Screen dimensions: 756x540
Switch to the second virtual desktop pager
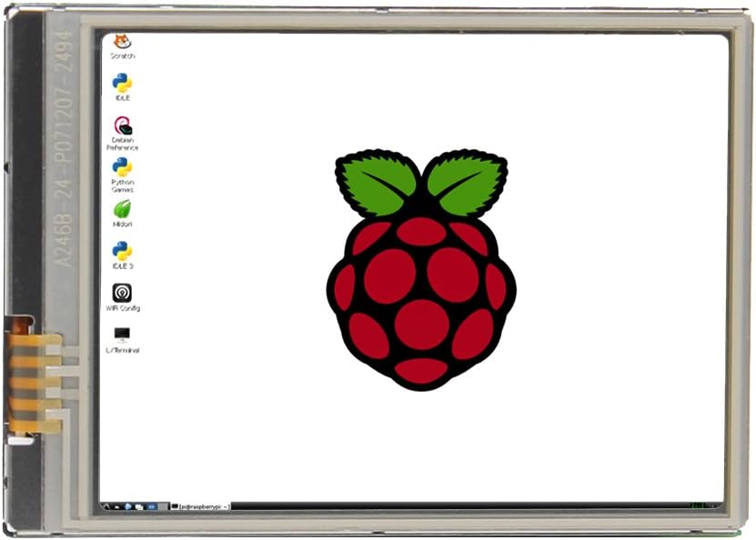[163, 506]
